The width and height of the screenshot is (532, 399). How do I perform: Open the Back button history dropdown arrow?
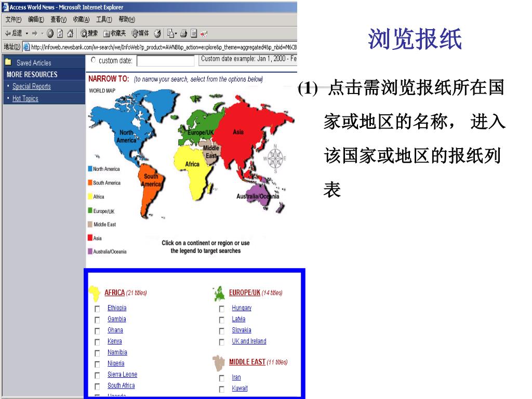point(27,33)
